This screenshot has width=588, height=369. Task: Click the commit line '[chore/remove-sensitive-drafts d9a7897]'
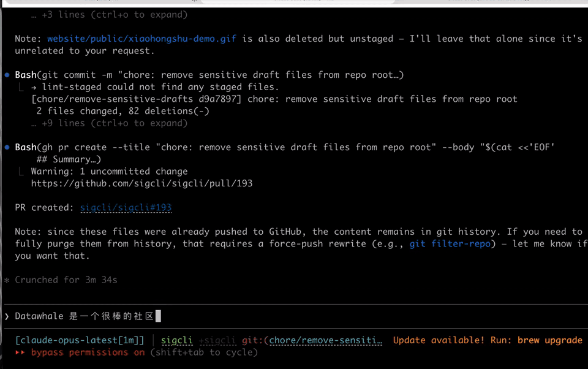point(137,99)
